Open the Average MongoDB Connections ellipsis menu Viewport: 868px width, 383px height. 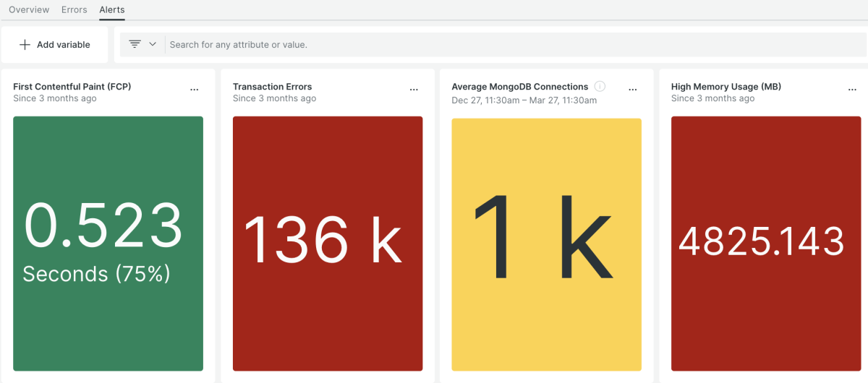point(633,90)
